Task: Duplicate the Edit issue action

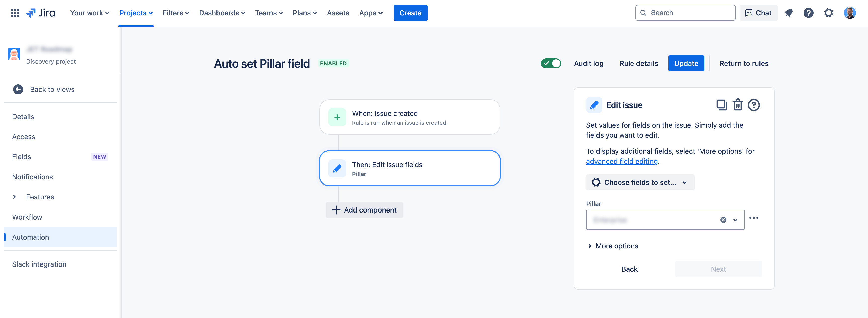Action: [721, 105]
